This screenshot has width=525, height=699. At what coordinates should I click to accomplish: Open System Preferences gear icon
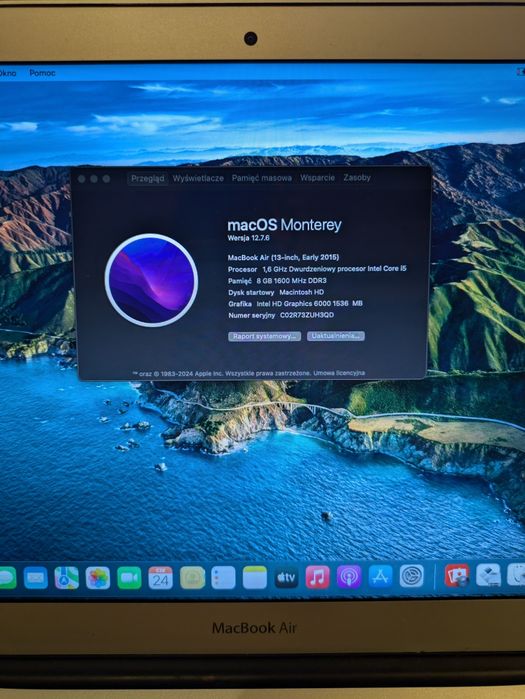coord(411,576)
